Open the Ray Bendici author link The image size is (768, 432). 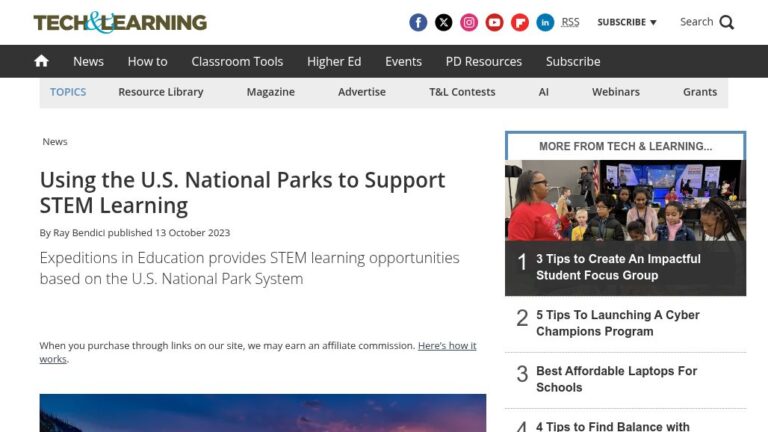(79, 233)
